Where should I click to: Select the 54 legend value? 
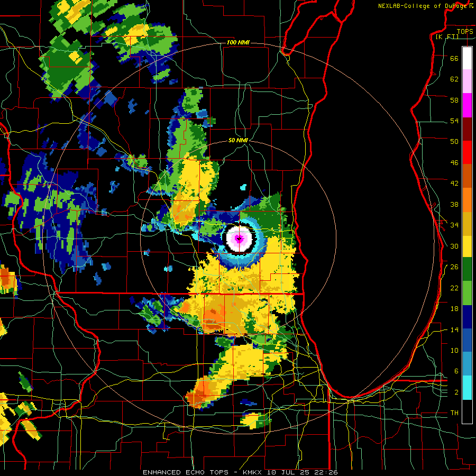(x=454, y=121)
